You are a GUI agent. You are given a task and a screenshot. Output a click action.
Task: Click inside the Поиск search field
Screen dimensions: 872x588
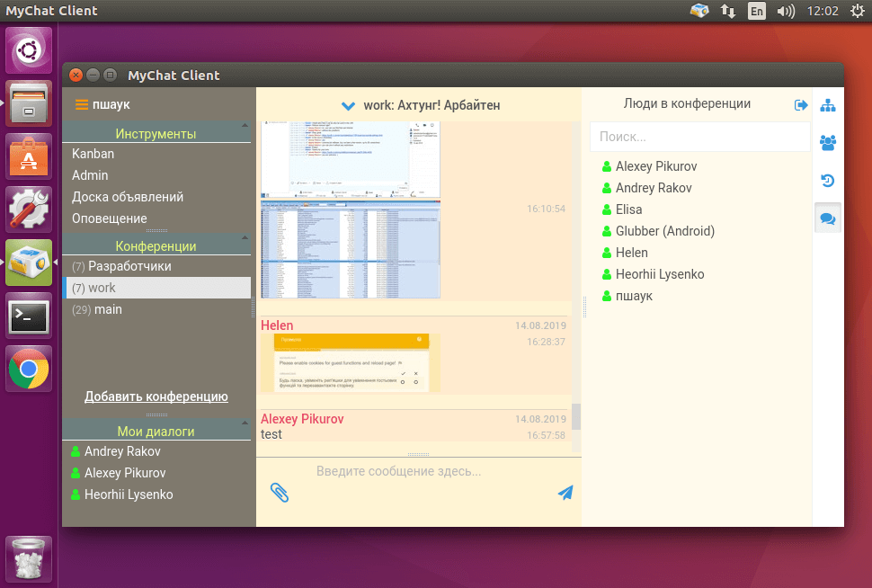click(699, 137)
